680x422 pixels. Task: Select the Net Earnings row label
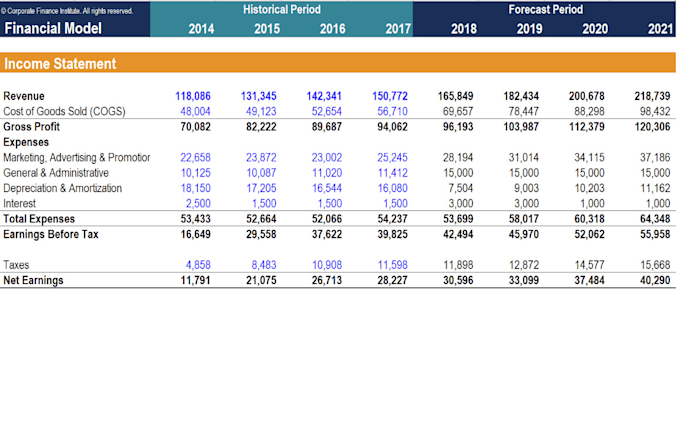(x=33, y=281)
